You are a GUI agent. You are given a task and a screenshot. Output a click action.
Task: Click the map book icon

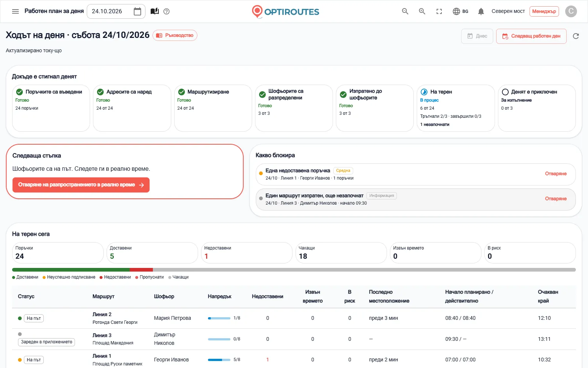155,11
